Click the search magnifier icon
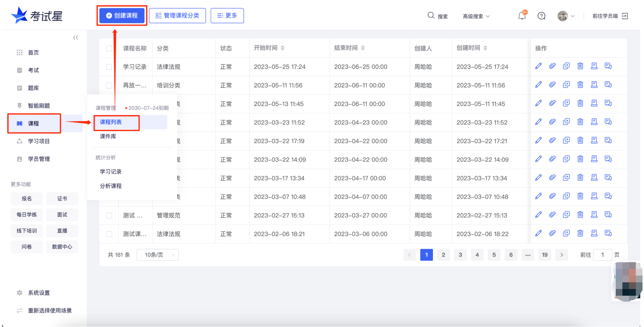 431,16
